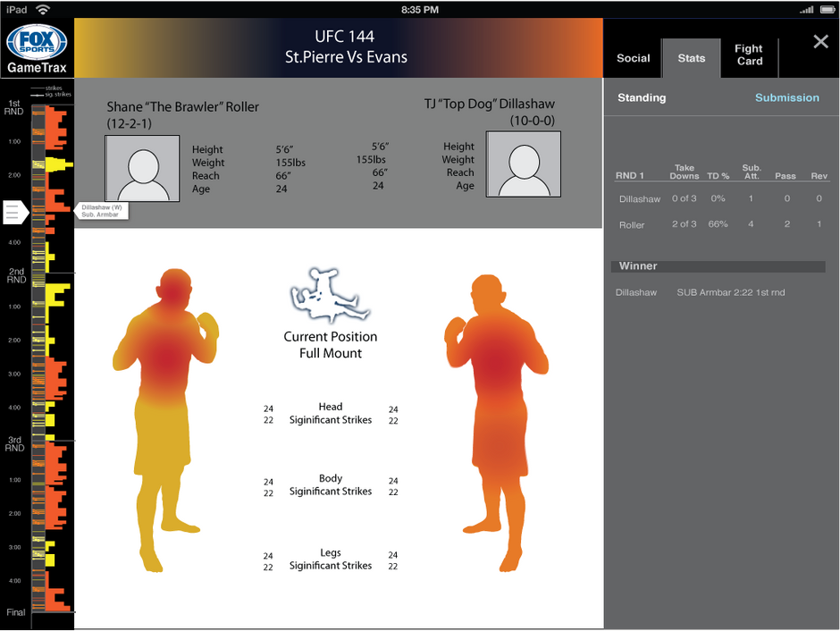Tap the TJ "Top Dog" Dillashaw name
Screen dimensions: 840x631
(x=489, y=104)
